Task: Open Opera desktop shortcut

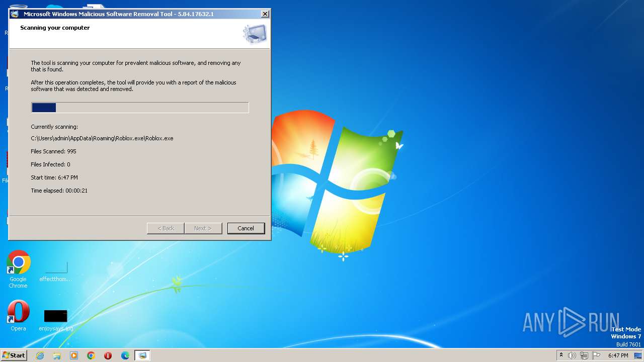Action: [18, 316]
